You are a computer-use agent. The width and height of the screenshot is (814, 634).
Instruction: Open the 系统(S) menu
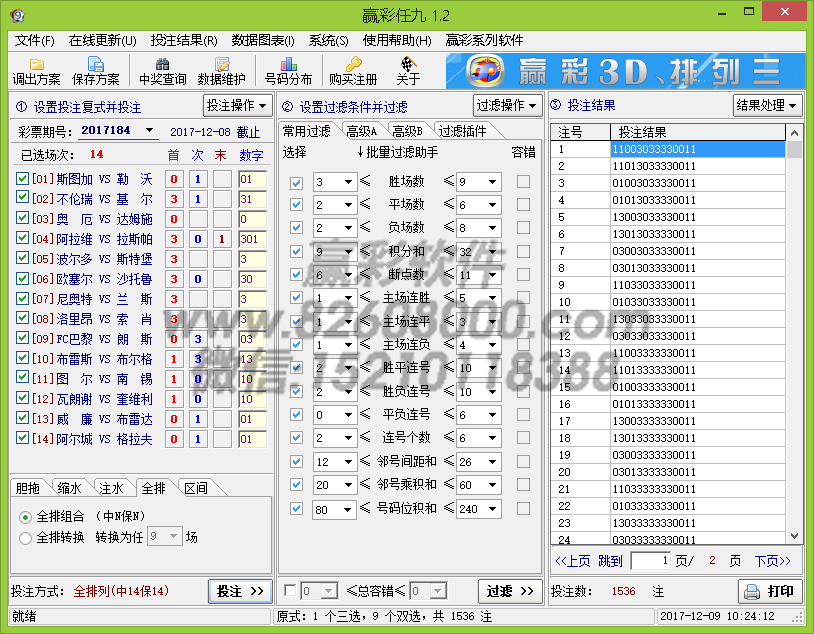(328, 41)
